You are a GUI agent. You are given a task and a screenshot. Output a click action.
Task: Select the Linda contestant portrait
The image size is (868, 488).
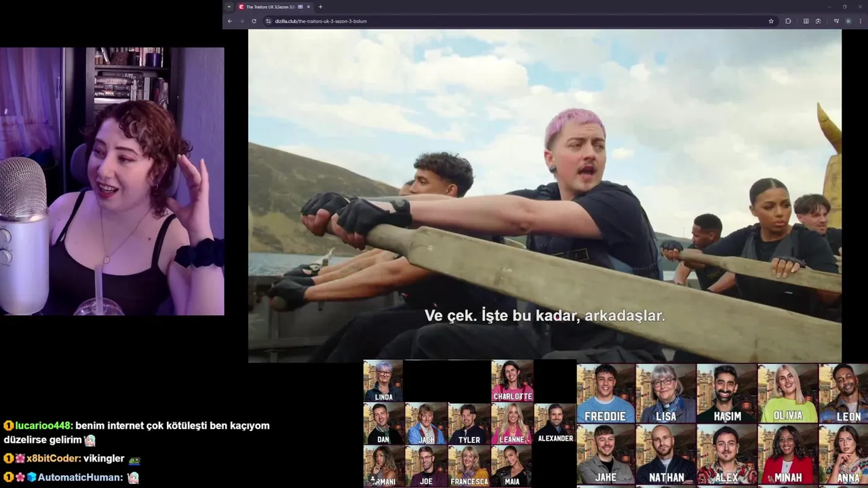pyautogui.click(x=383, y=381)
